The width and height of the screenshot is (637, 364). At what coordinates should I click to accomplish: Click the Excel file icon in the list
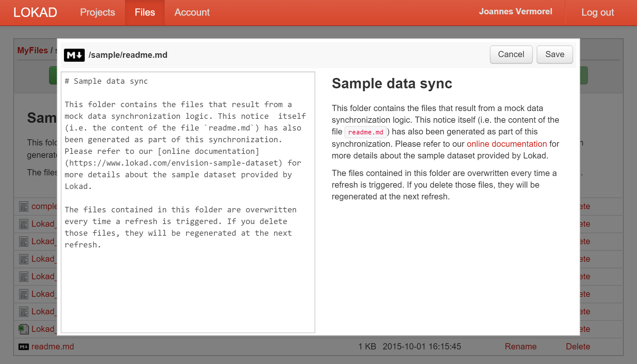tap(24, 329)
